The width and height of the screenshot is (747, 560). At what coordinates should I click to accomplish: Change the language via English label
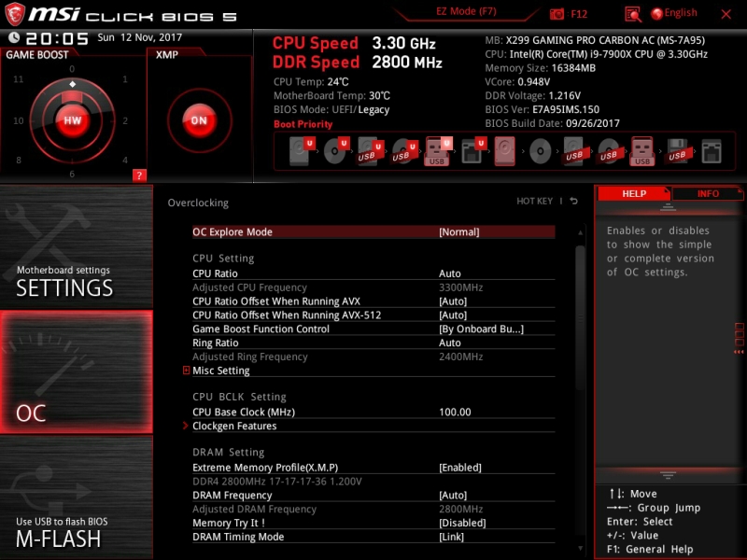click(681, 13)
